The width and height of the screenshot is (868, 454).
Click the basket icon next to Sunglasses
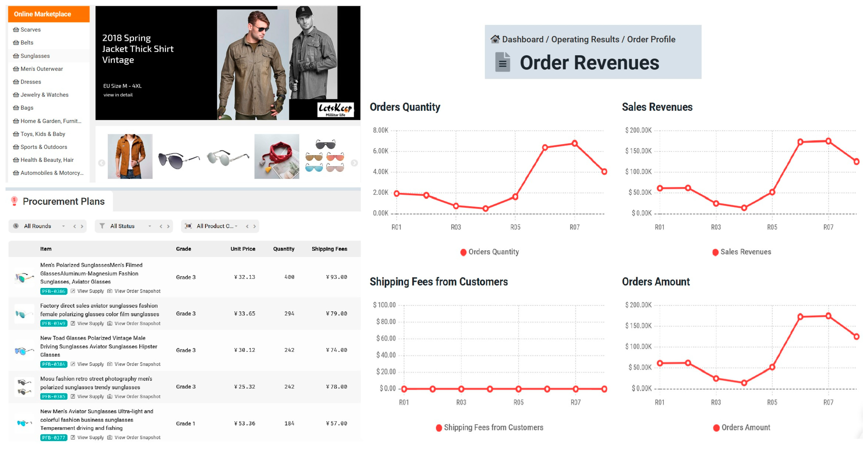pyautogui.click(x=16, y=56)
